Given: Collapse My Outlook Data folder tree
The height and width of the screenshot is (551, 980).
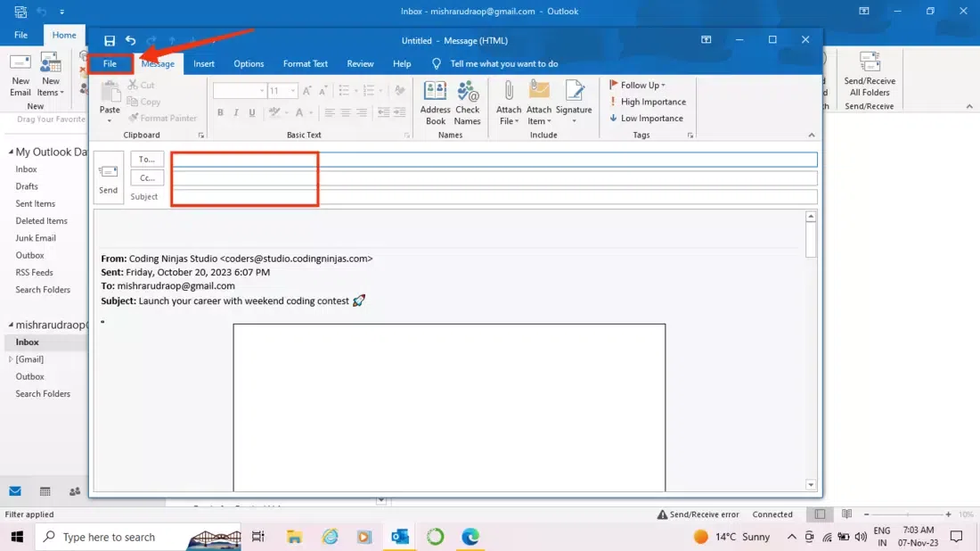Looking at the screenshot, I should click(11, 152).
